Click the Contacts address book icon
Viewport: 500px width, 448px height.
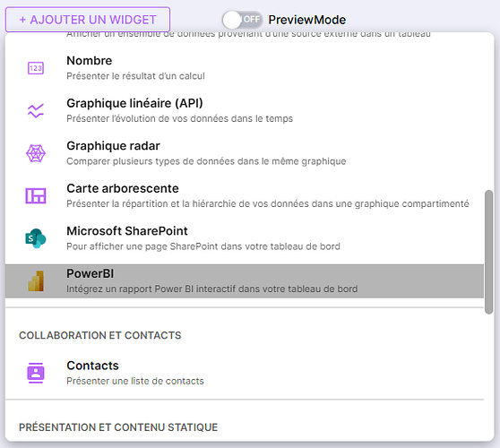[x=36, y=373]
